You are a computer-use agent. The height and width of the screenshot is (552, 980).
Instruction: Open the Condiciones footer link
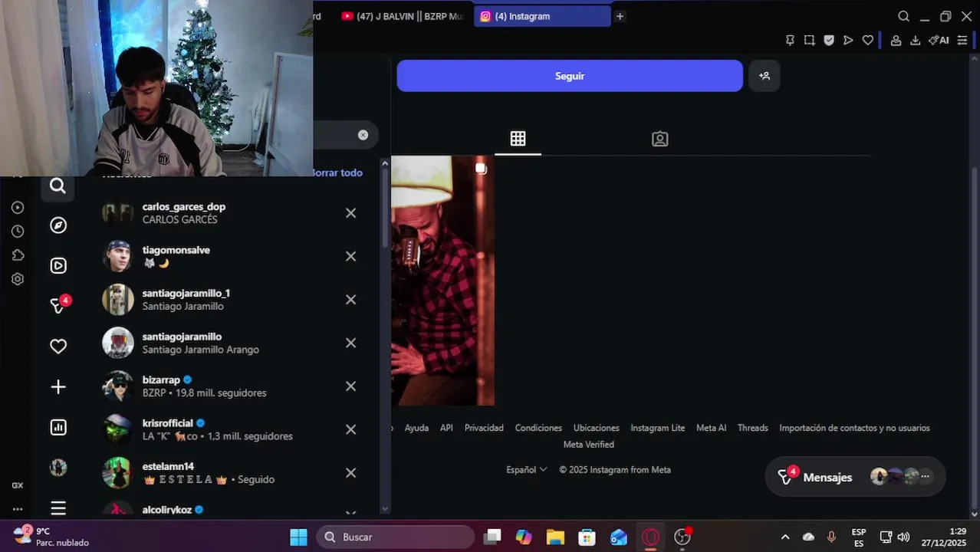click(x=538, y=428)
